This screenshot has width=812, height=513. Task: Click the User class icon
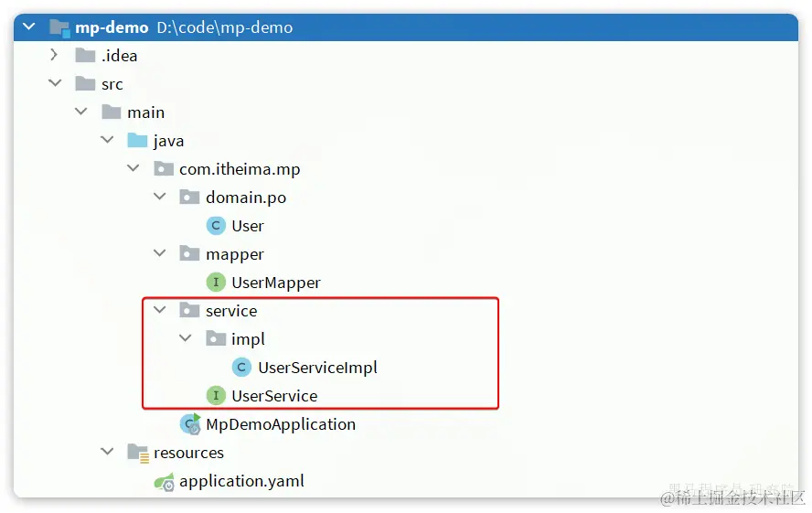[216, 226]
